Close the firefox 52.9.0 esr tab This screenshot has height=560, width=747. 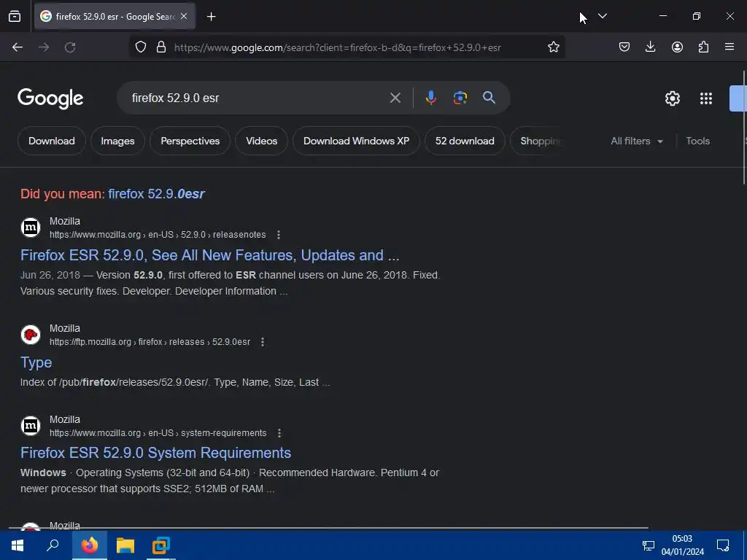pyautogui.click(x=184, y=16)
